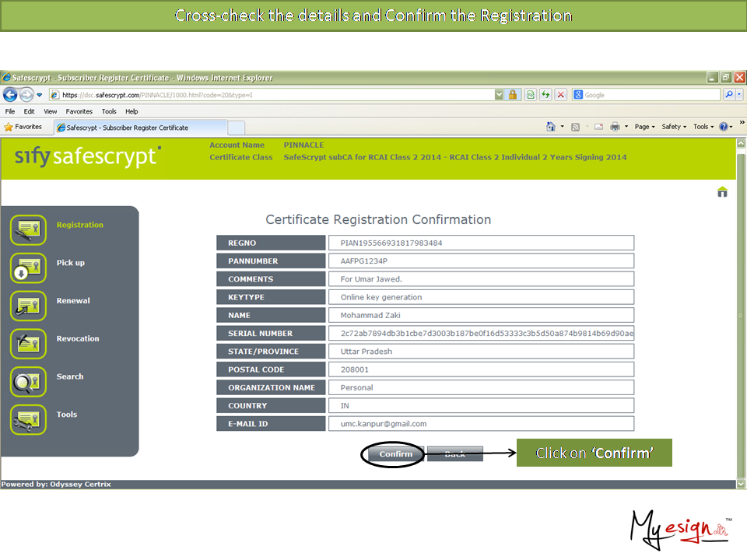This screenshot has width=747, height=560.
Task: Open the Favorites star button
Action: 23,127
